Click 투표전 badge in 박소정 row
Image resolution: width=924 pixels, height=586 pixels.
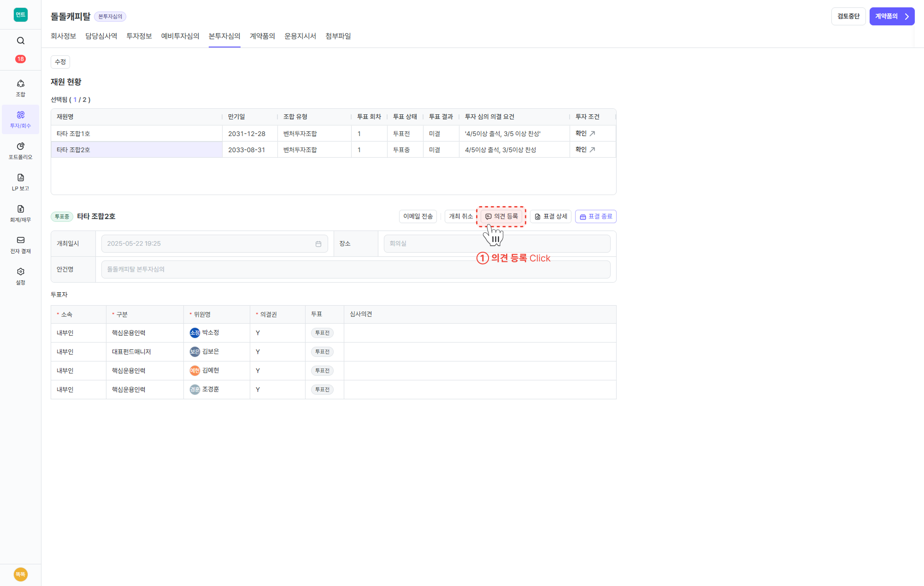pyautogui.click(x=322, y=332)
